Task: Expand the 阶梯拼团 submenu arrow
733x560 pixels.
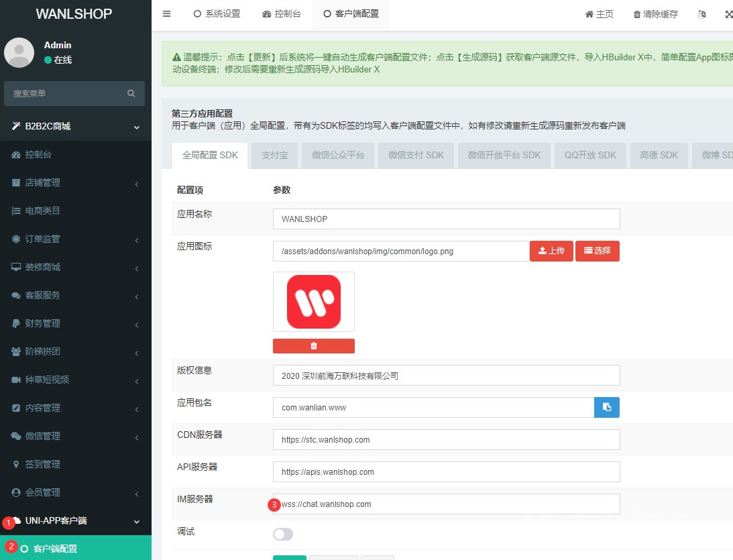Action: point(137,353)
